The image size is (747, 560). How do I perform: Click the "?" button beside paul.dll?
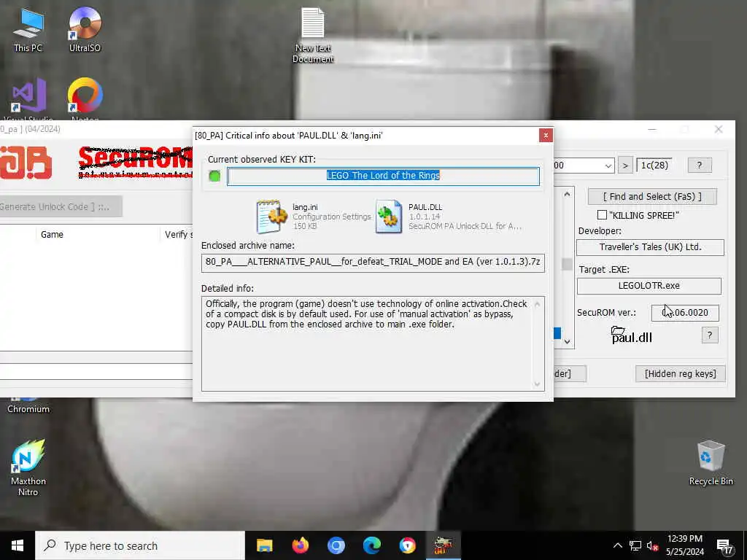coord(709,335)
